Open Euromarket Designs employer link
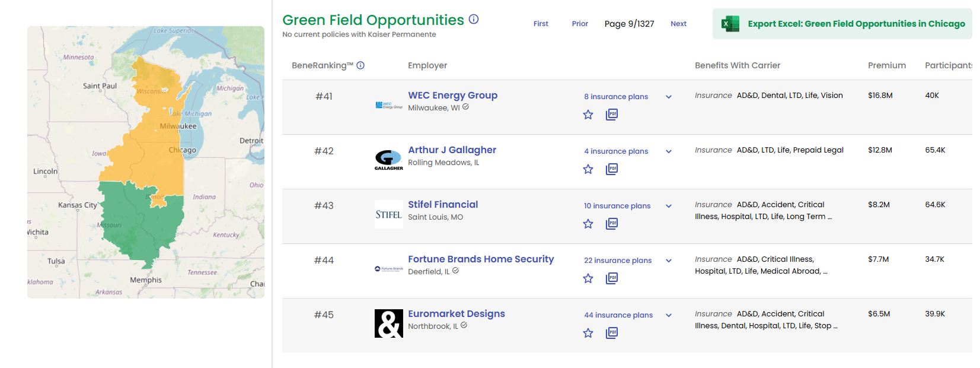The image size is (980, 368). [x=456, y=313]
